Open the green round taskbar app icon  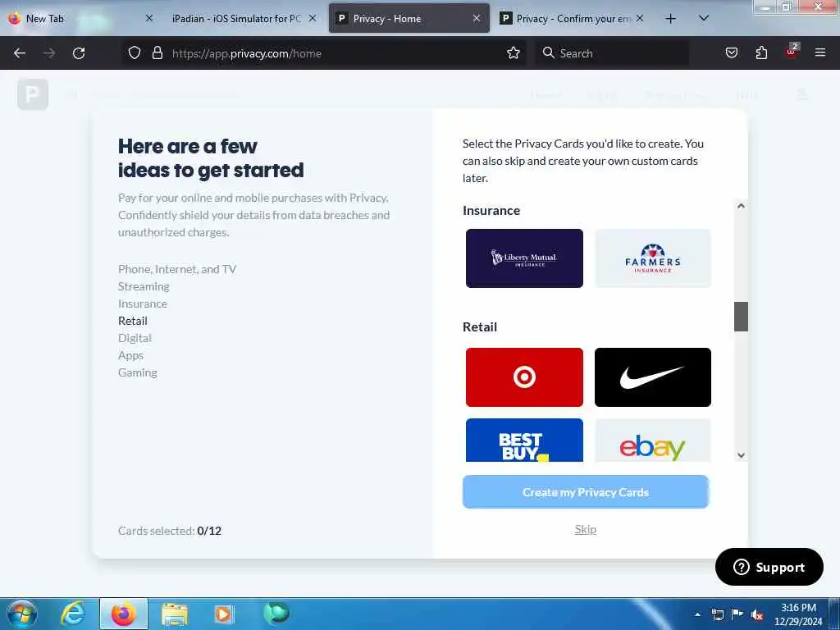[276, 614]
